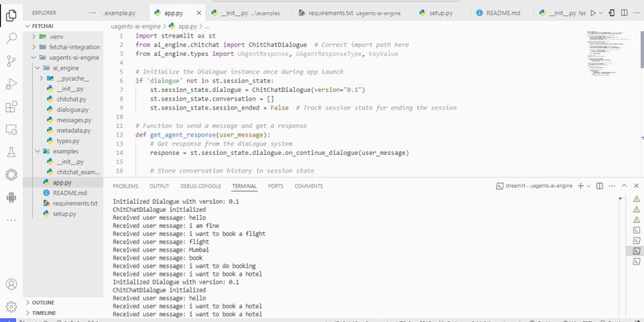Switch to the PORTS tab
This screenshot has width=644, height=322.
[276, 186]
